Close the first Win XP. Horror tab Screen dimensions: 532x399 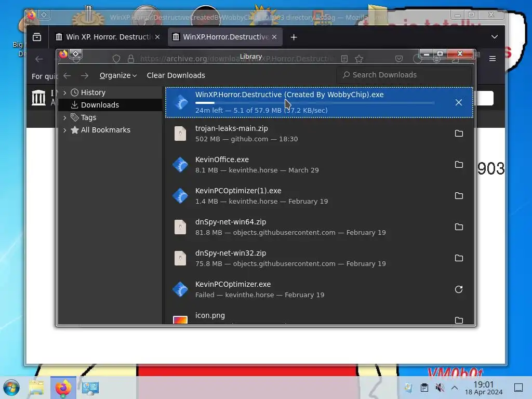coord(157,37)
